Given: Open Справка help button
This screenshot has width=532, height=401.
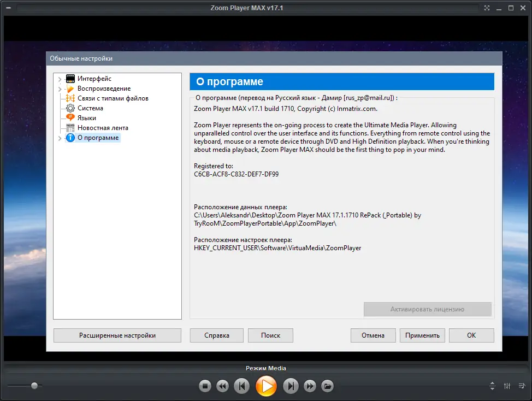Looking at the screenshot, I should pyautogui.click(x=217, y=335).
